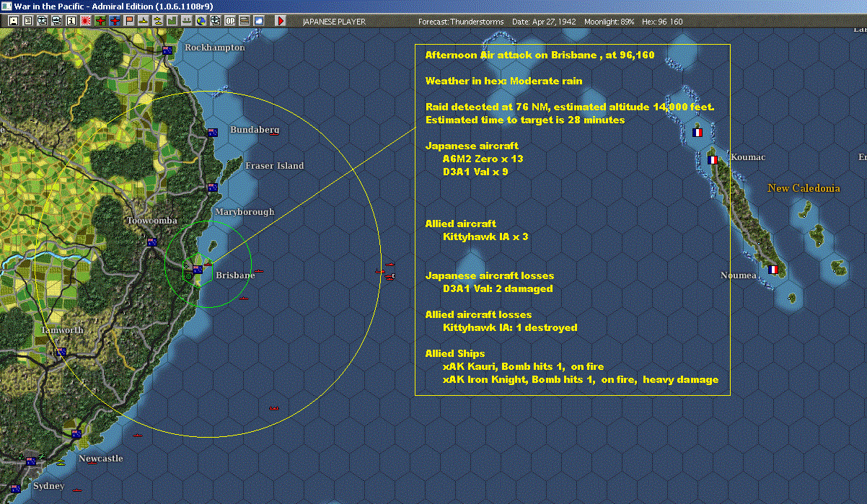Click the double yellow ships toolbar icon

[157, 21]
